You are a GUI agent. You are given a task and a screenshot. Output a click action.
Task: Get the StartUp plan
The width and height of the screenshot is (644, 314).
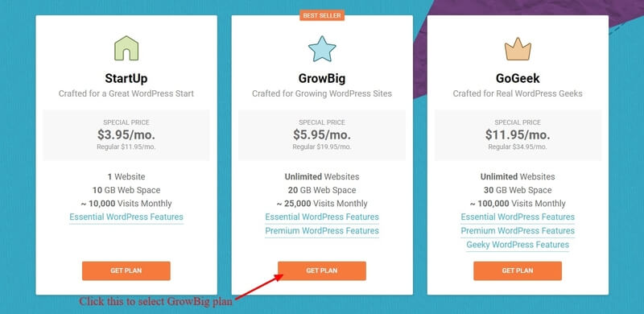pos(126,271)
